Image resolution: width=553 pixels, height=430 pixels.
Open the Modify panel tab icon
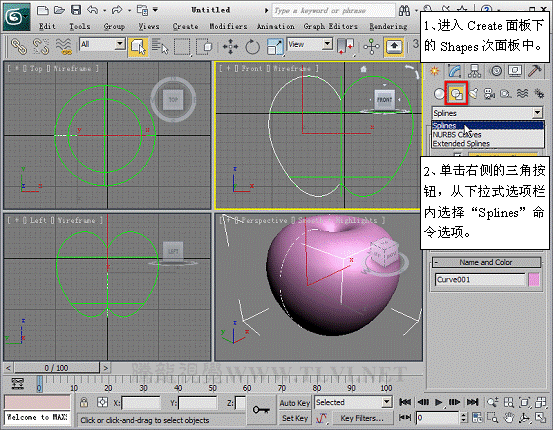coord(455,71)
